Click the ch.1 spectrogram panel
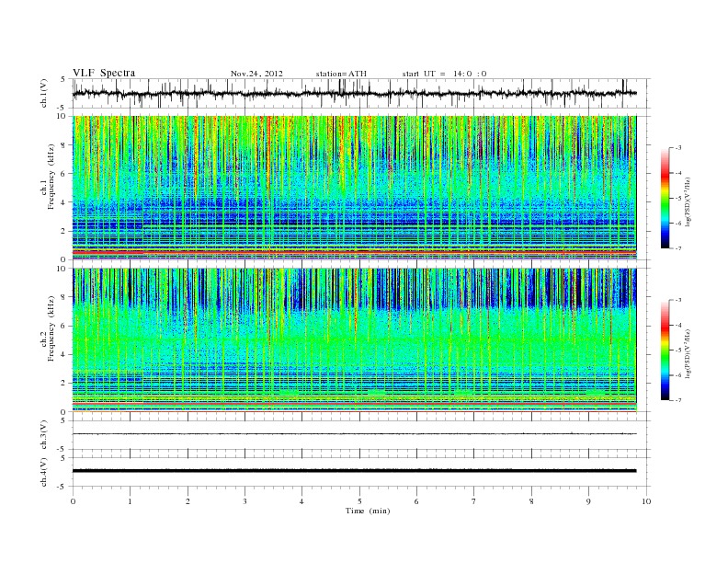728x563 pixels. pos(354,188)
